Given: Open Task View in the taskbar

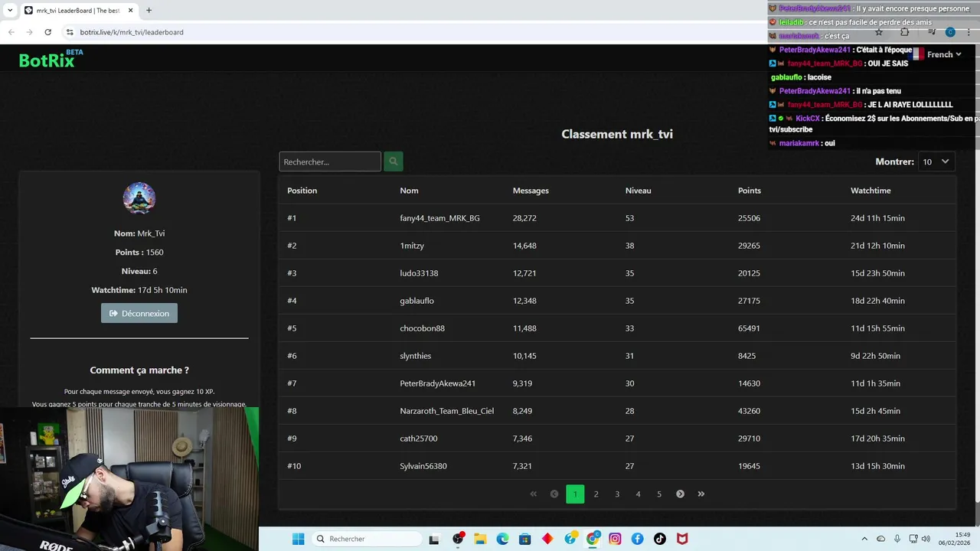Looking at the screenshot, I should (434, 539).
